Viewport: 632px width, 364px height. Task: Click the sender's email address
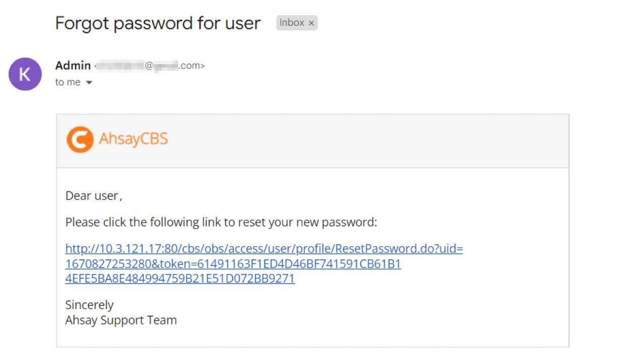pyautogui.click(x=149, y=65)
